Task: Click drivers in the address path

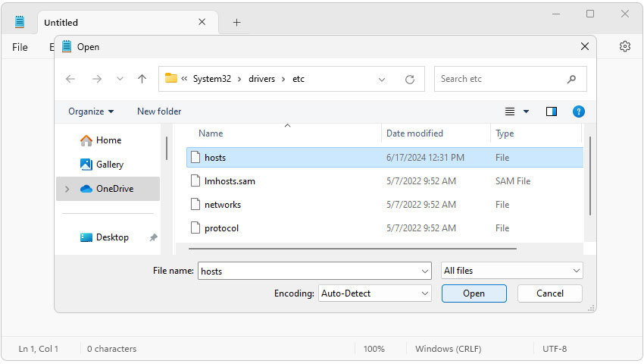Action: tap(261, 79)
